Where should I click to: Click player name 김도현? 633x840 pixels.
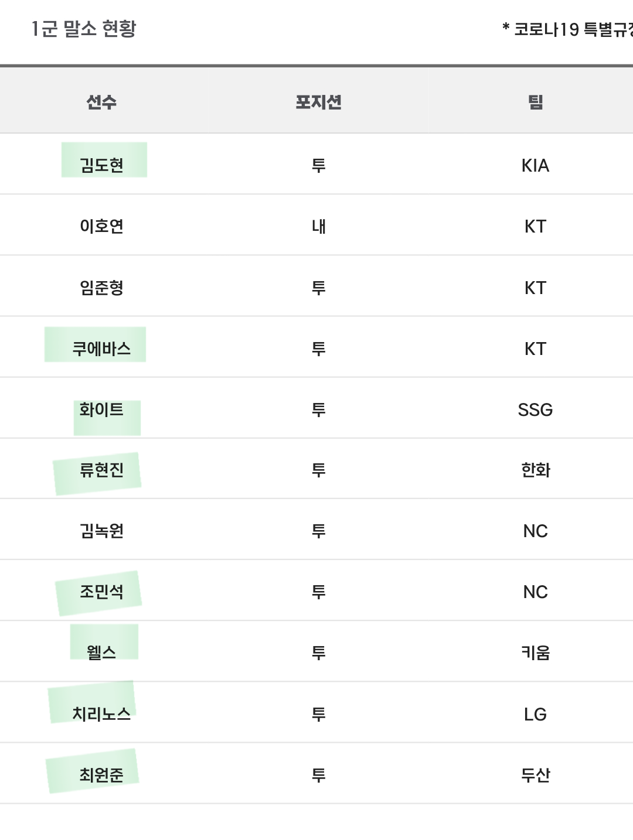click(101, 165)
